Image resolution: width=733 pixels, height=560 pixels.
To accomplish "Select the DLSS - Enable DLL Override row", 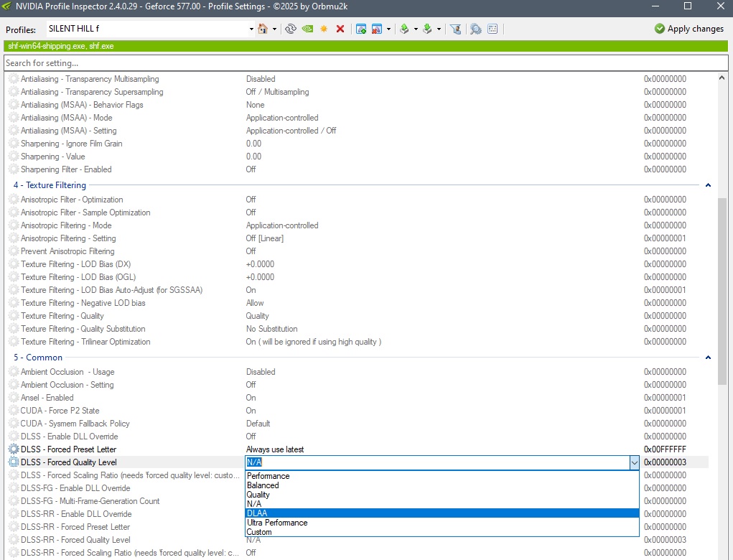I will (358, 437).
